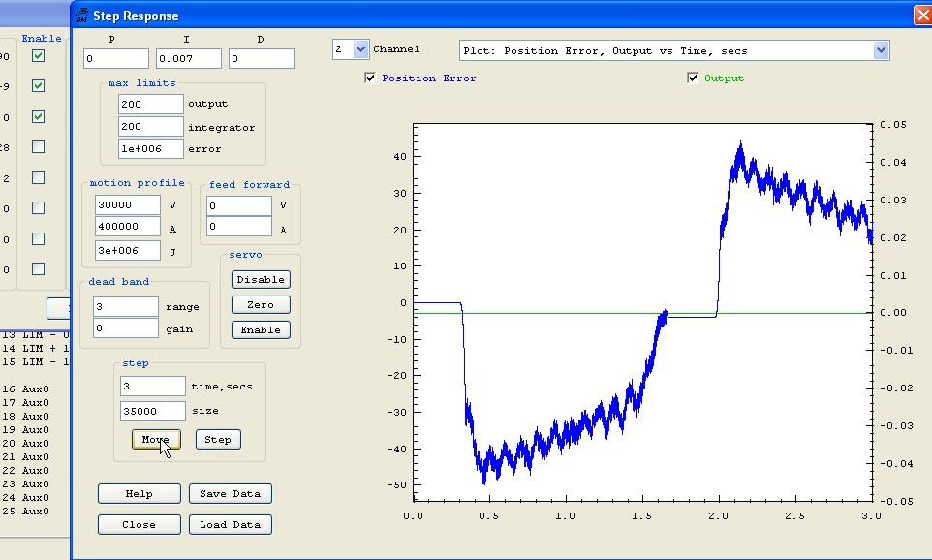This screenshot has height=560, width=932.
Task: Open Help for step response
Action: pos(139,494)
